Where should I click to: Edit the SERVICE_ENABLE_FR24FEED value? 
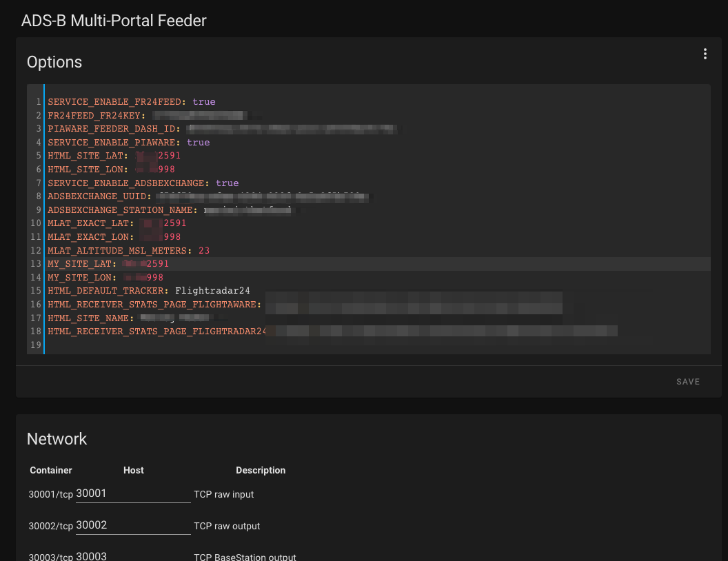[203, 101]
